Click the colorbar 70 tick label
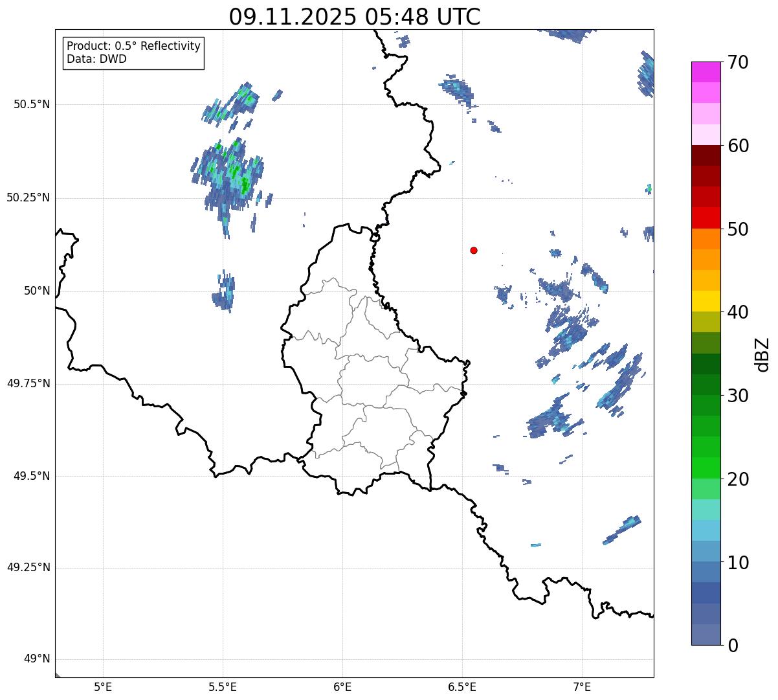 pos(738,62)
